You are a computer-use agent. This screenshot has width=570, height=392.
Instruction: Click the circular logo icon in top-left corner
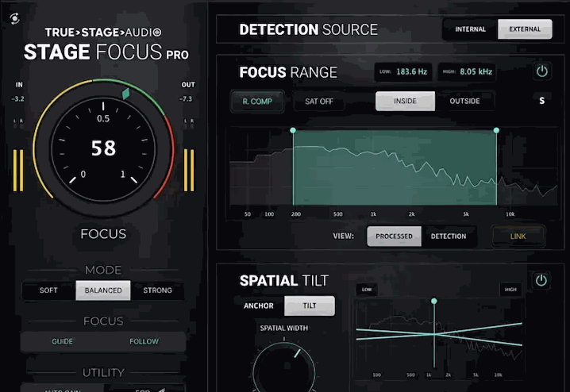[14, 18]
